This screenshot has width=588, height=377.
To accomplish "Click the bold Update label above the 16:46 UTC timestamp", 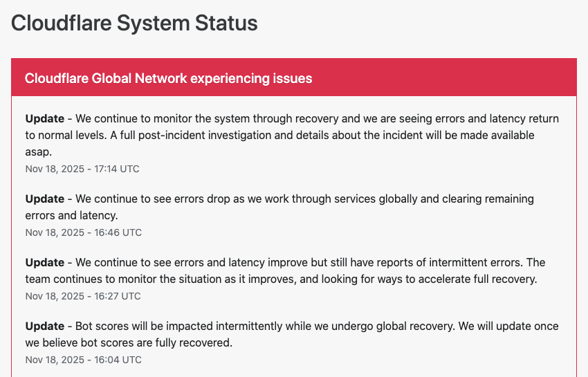I will pos(45,199).
